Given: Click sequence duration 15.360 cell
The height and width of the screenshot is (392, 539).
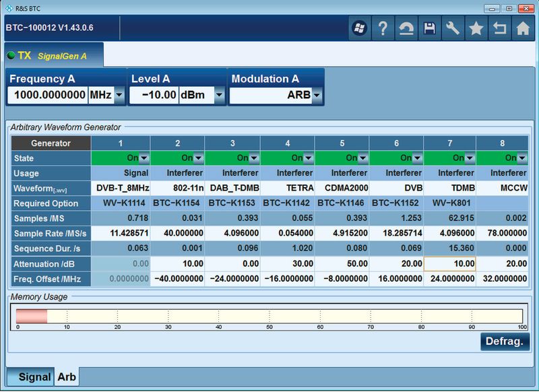Looking at the screenshot, I should pyautogui.click(x=449, y=248).
